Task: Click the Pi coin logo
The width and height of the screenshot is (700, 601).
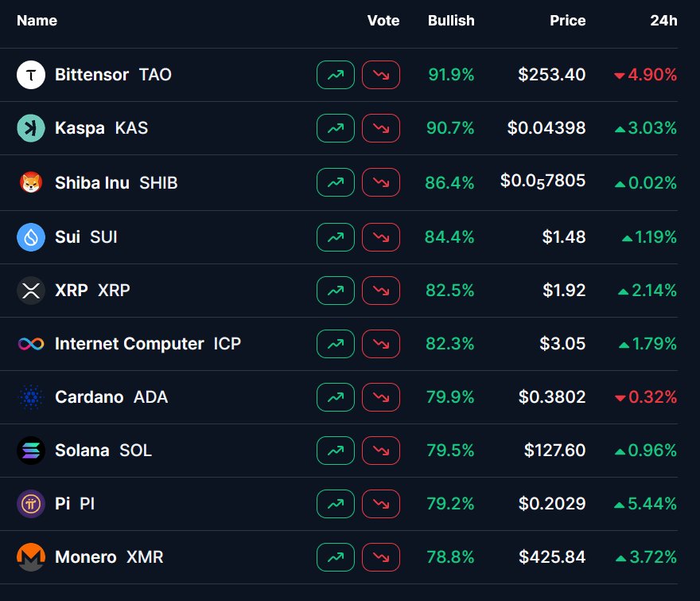Action: pos(31,504)
